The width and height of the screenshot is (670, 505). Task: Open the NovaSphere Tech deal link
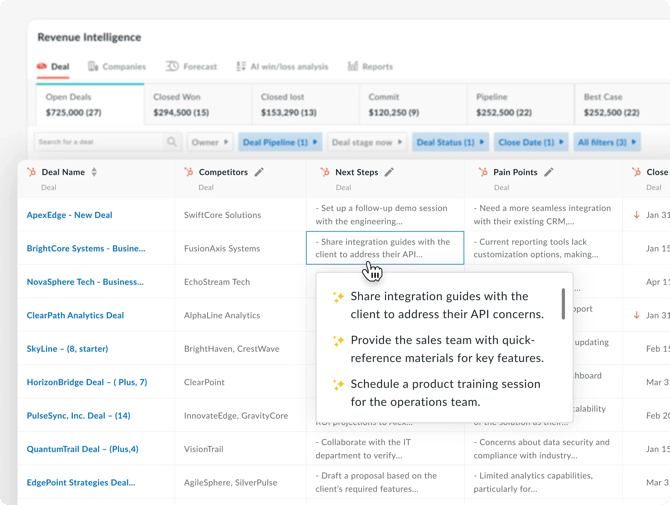point(85,282)
